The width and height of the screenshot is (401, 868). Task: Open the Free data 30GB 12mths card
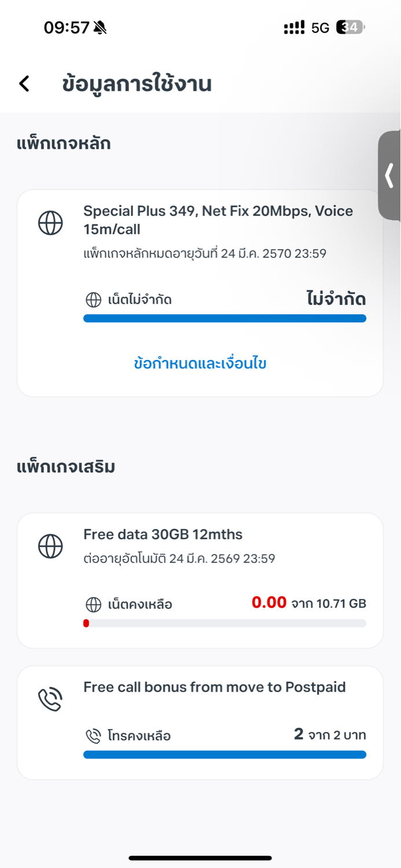163,534
